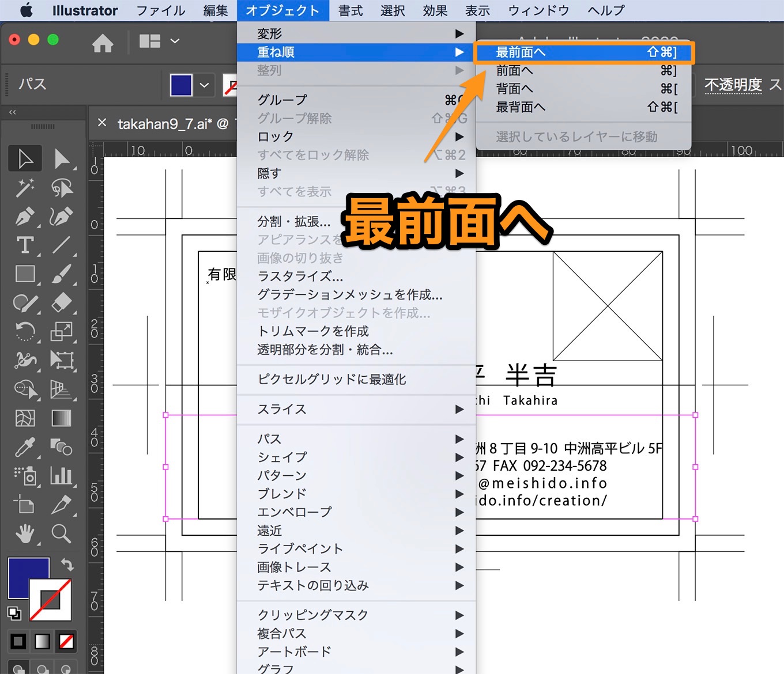Image resolution: width=784 pixels, height=674 pixels.
Task: Select the Eraser tool
Action: pos(62,302)
